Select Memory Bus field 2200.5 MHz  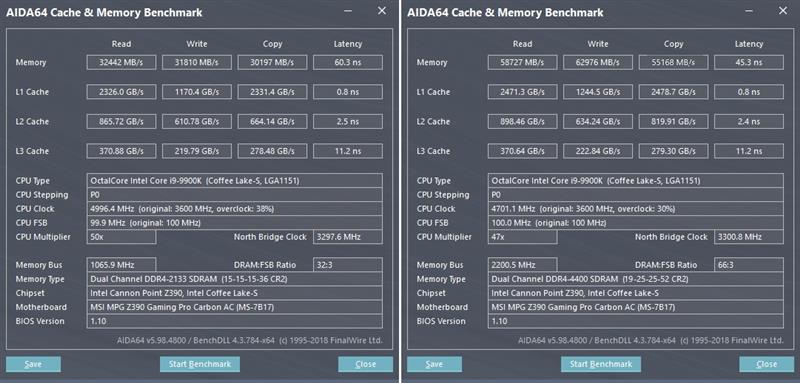click(522, 265)
